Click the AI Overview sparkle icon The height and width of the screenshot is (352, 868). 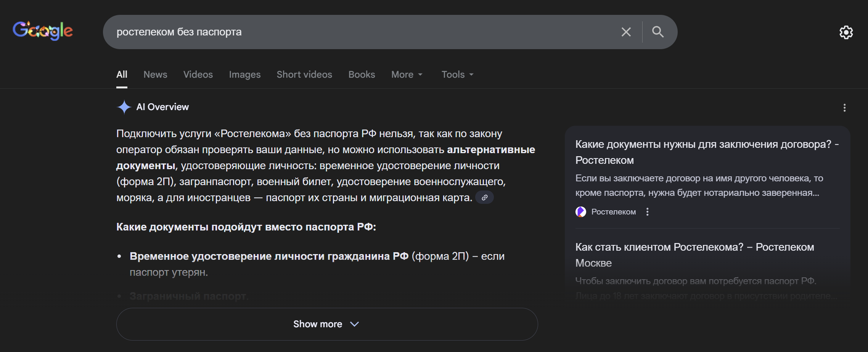124,107
